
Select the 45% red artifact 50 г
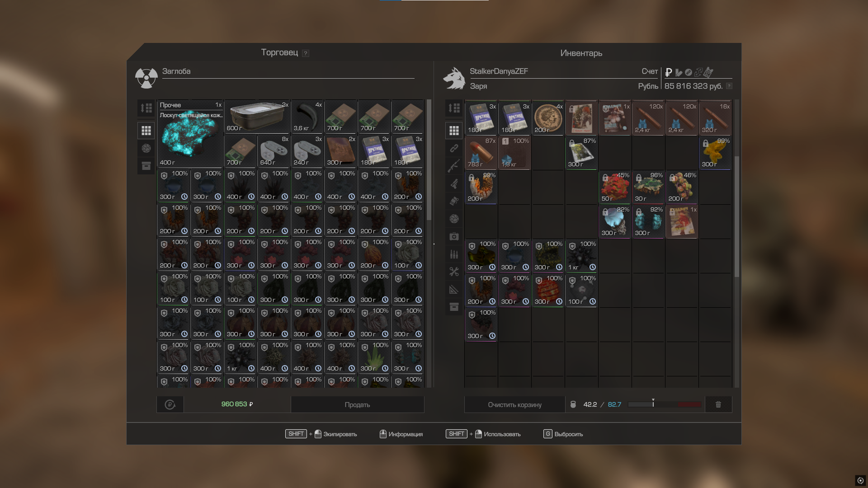pos(615,187)
